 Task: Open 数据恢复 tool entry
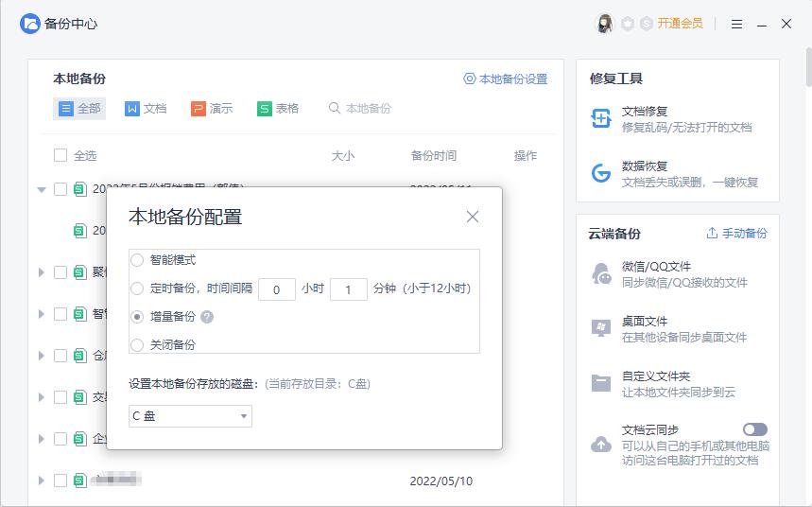pos(676,174)
